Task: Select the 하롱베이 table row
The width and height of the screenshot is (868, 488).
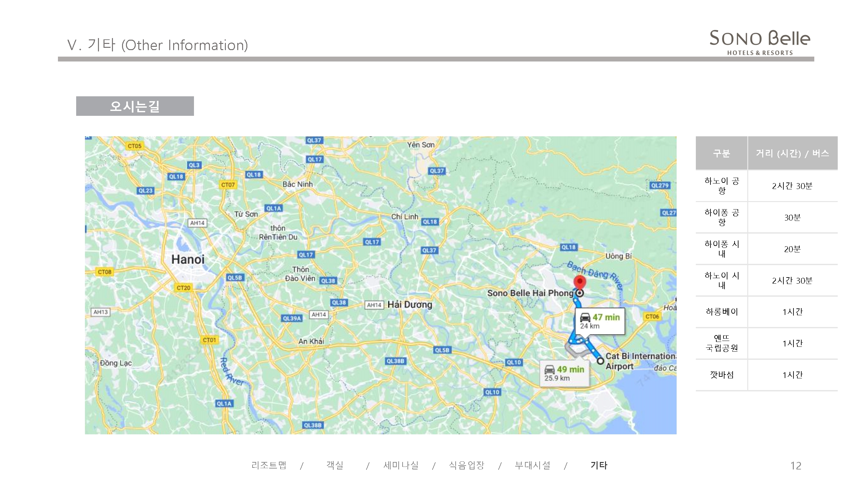Action: [x=722, y=312]
